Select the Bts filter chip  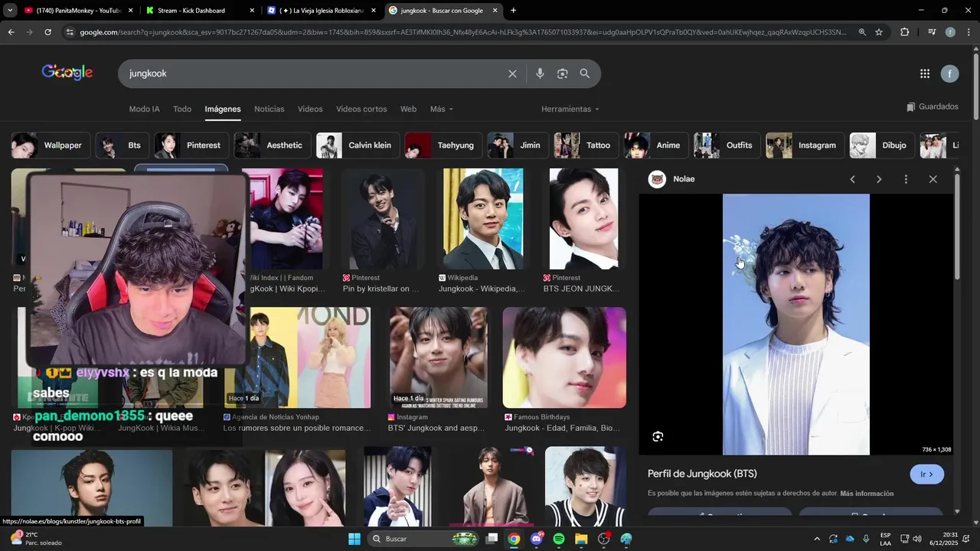pyautogui.click(x=122, y=145)
